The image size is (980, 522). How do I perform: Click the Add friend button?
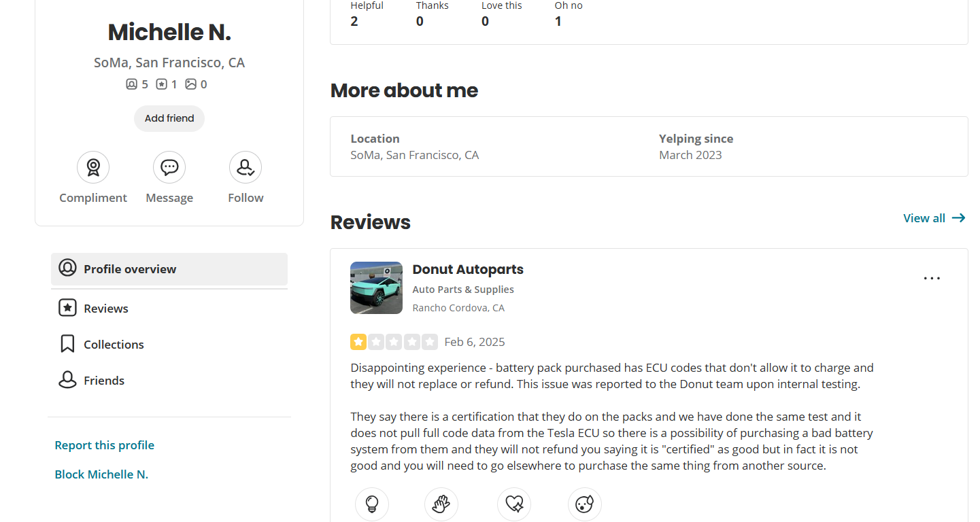169,118
